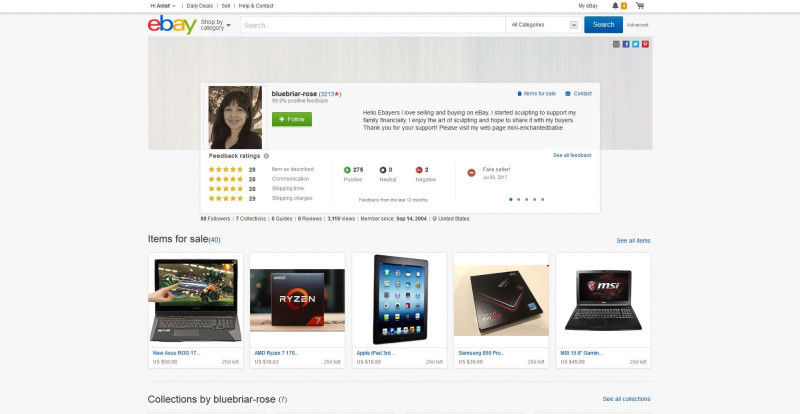Click the 7 count beside Collections by bluebriar-rose

(x=283, y=400)
